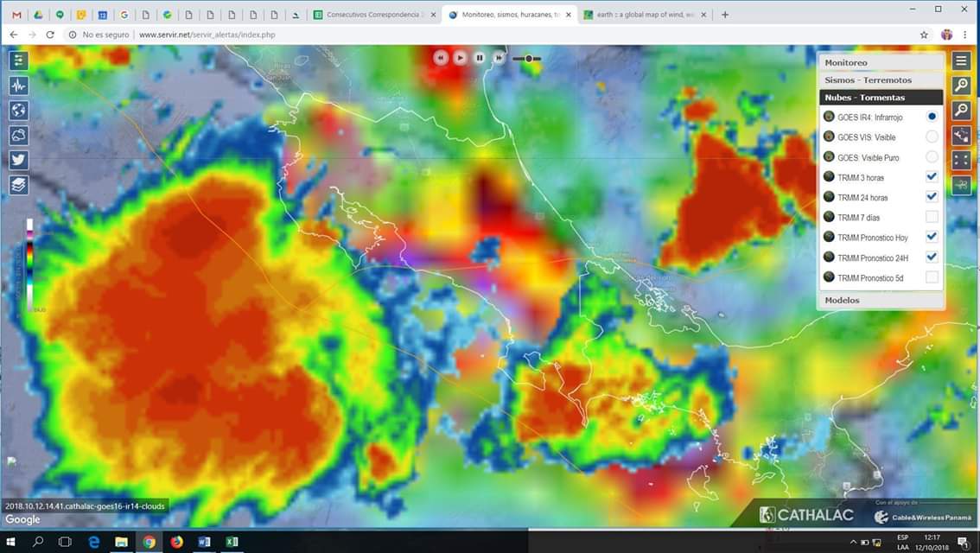Open the Chrome profile avatar
Screen dimensions: 980x553
coord(946,35)
